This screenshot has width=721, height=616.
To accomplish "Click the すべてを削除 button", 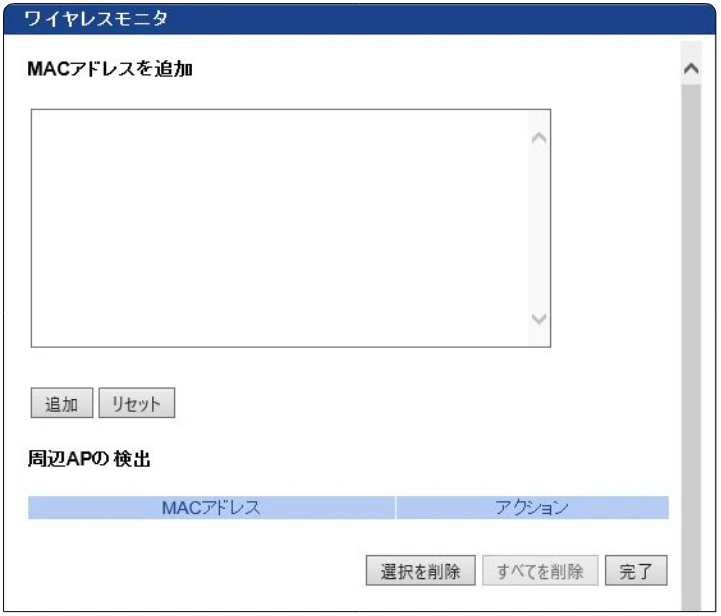I will pyautogui.click(x=540, y=570).
